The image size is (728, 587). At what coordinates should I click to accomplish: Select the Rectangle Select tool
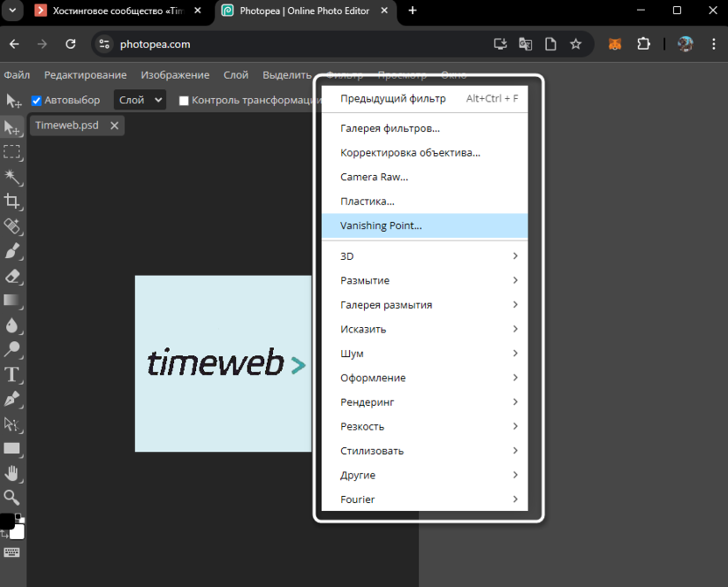[12, 152]
